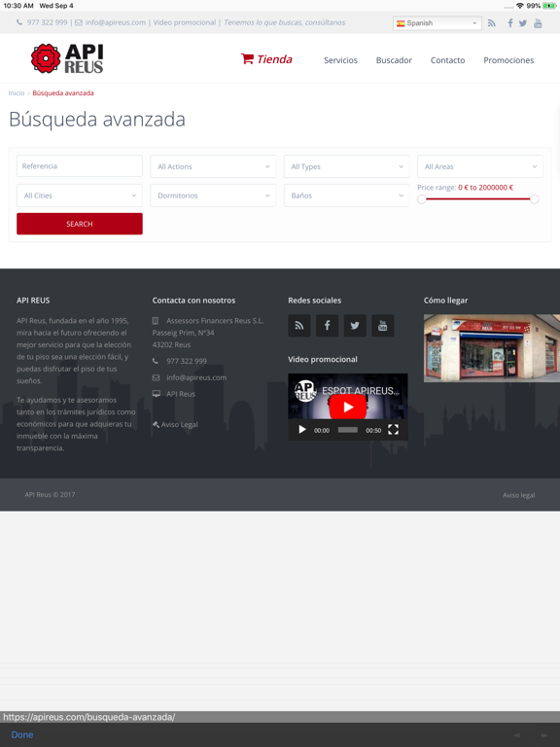
Task: Open Facebook icon in top bar
Action: (510, 23)
